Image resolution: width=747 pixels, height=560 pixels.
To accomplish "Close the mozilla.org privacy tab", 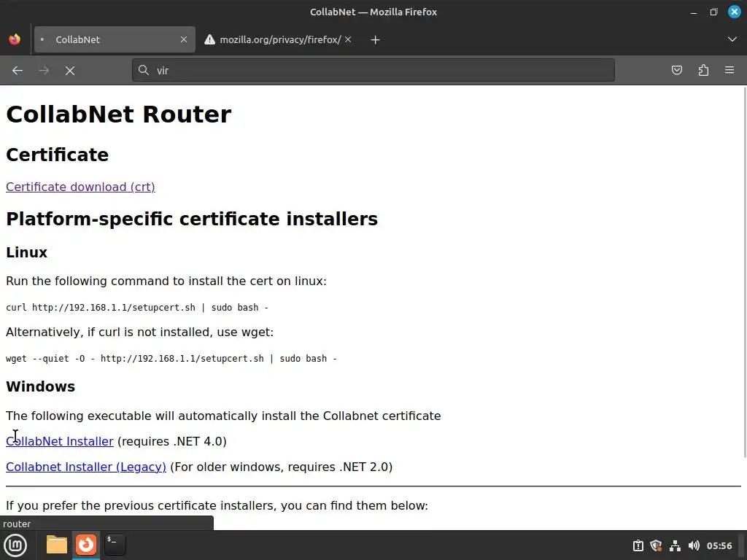I will pyautogui.click(x=348, y=39).
